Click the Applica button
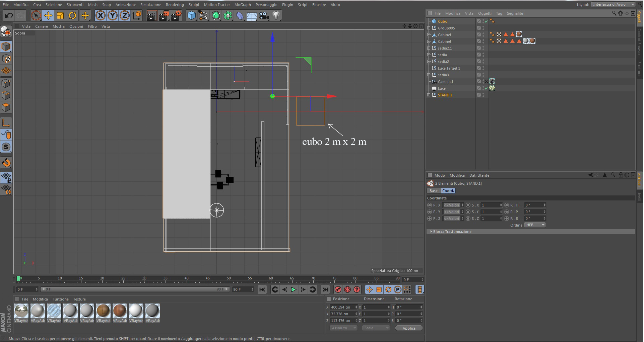This screenshot has width=644, height=342. click(x=409, y=328)
